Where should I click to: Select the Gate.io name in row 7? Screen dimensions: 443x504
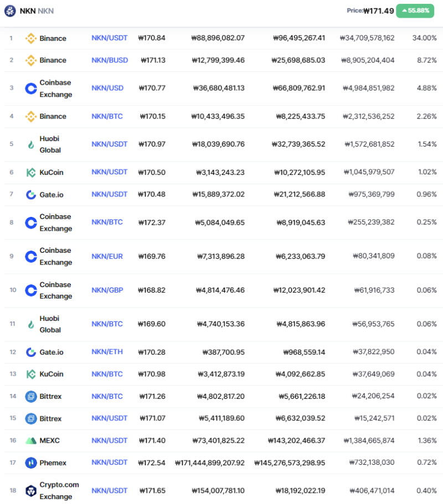click(x=51, y=195)
